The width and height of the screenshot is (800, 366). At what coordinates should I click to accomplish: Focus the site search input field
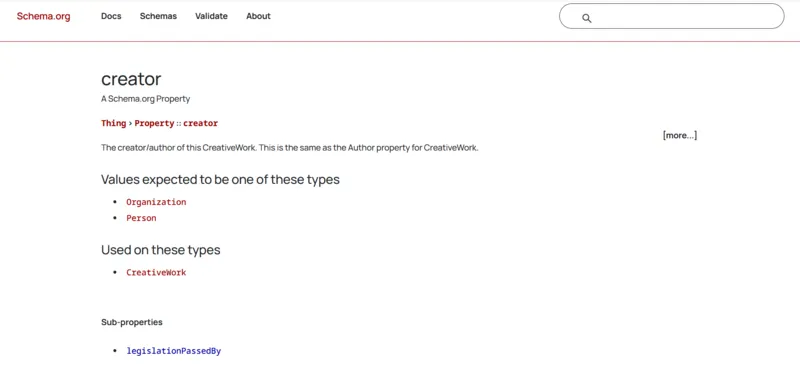(671, 16)
